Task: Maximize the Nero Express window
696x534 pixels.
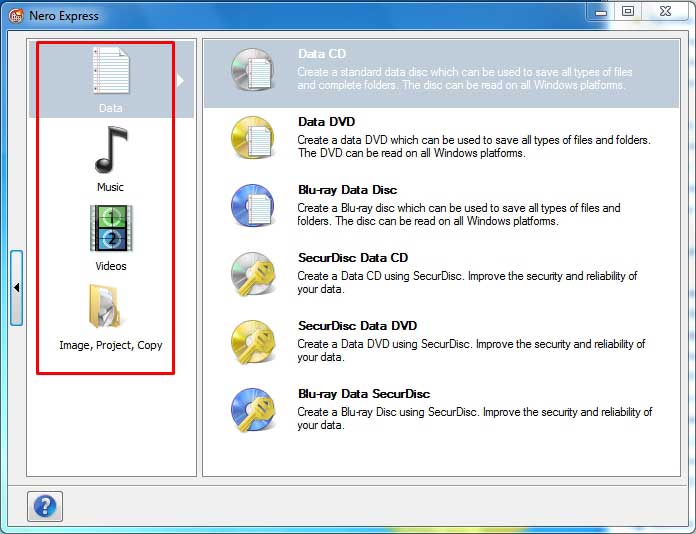Action: click(627, 12)
